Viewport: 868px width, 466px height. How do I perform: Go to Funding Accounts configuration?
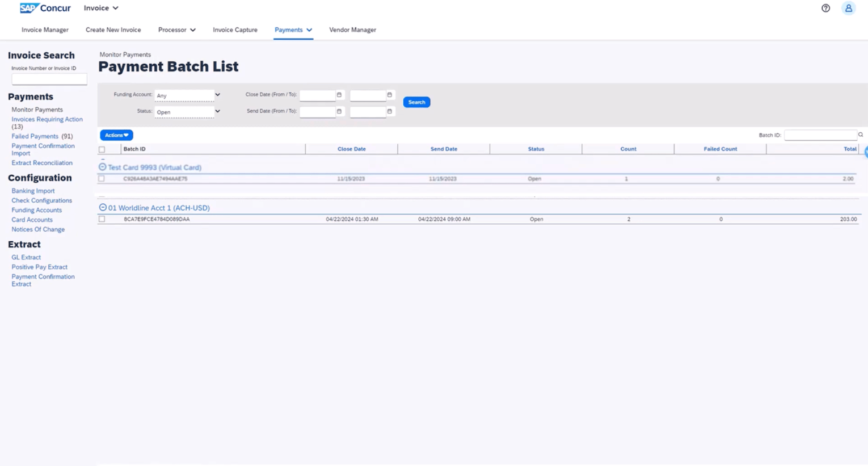[x=36, y=210]
